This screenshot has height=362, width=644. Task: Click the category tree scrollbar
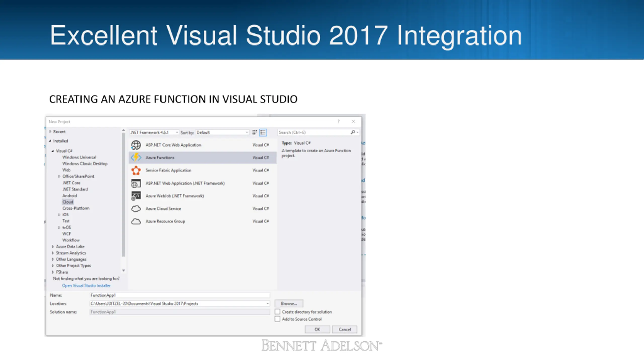point(123,195)
